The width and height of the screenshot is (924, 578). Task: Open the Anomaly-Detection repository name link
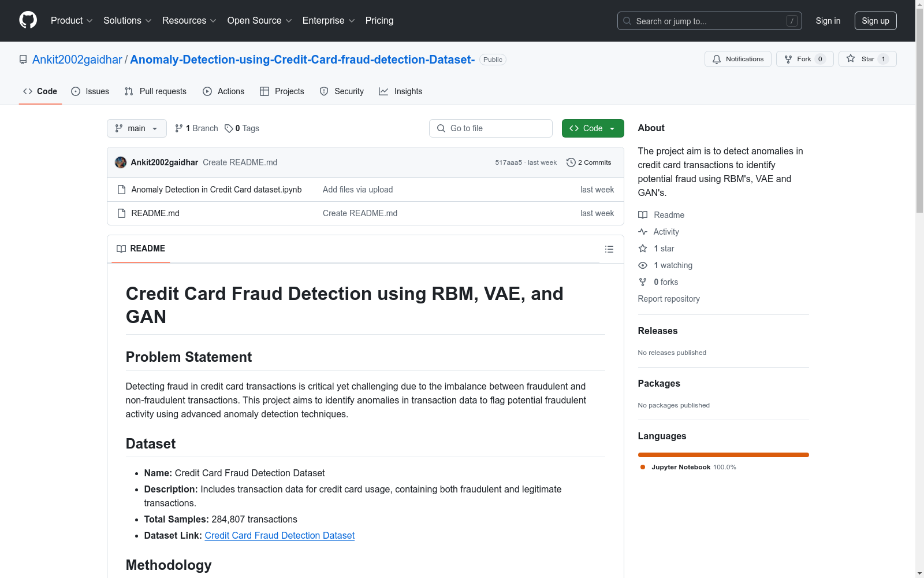303,60
